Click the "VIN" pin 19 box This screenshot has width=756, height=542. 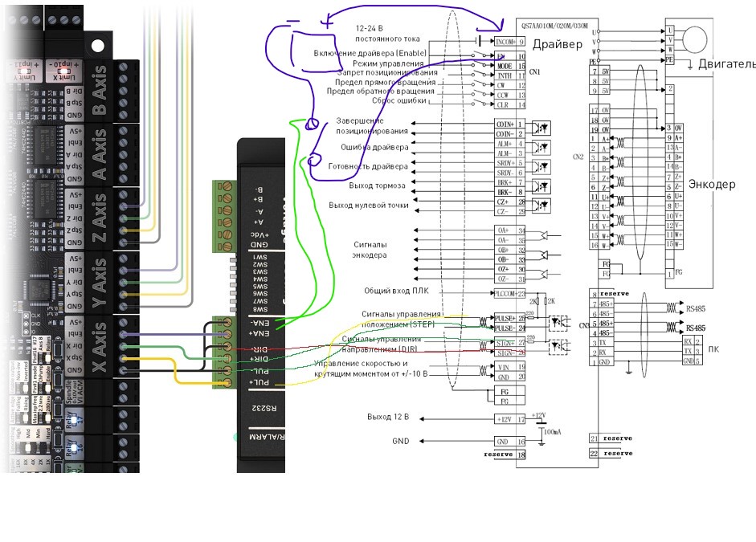509,367
